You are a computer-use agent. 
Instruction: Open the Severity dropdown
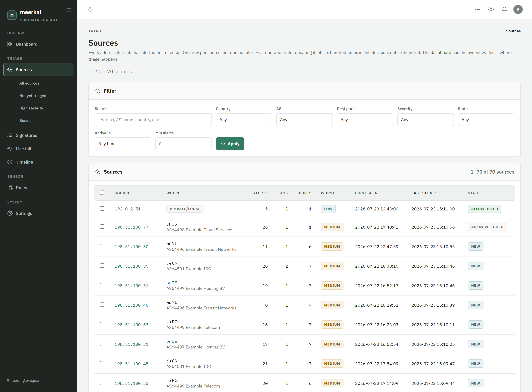click(x=426, y=120)
